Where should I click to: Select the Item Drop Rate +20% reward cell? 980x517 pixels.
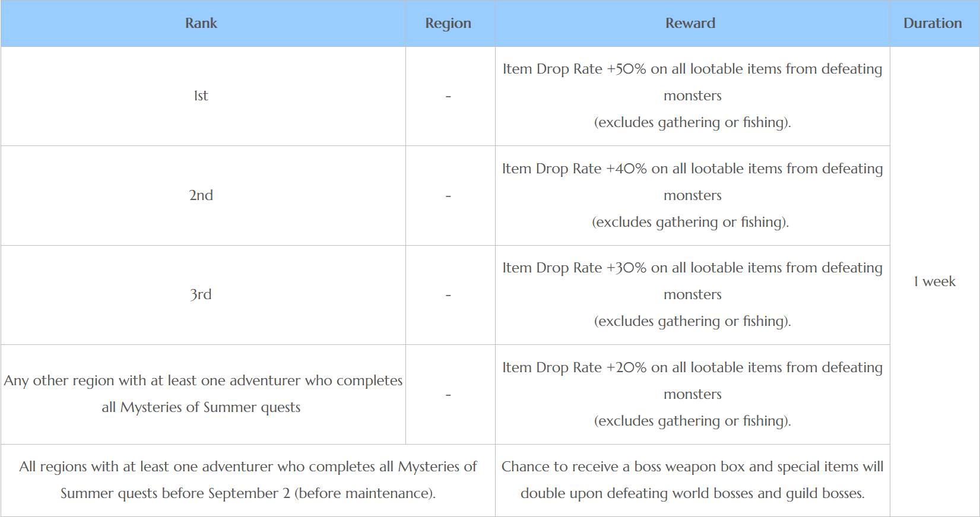692,394
